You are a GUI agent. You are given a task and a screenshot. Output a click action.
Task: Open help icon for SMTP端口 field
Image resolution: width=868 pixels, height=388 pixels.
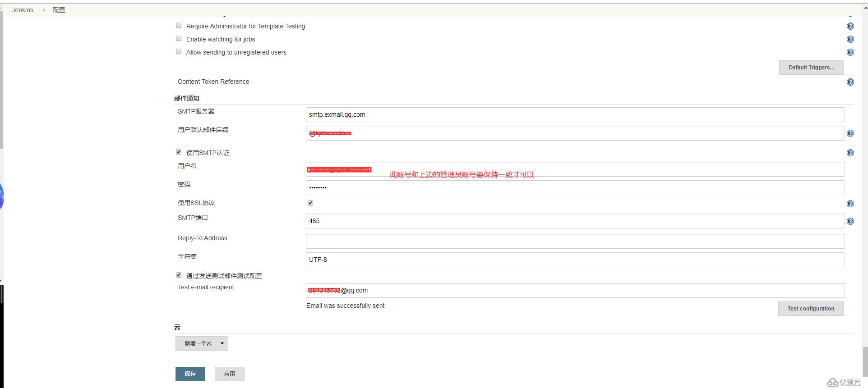[x=850, y=221]
